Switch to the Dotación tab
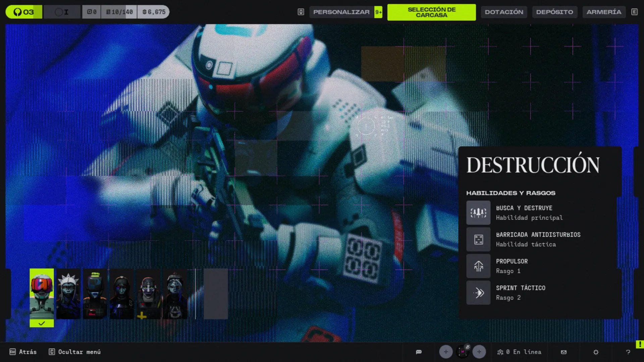The width and height of the screenshot is (644, 362). (x=504, y=12)
